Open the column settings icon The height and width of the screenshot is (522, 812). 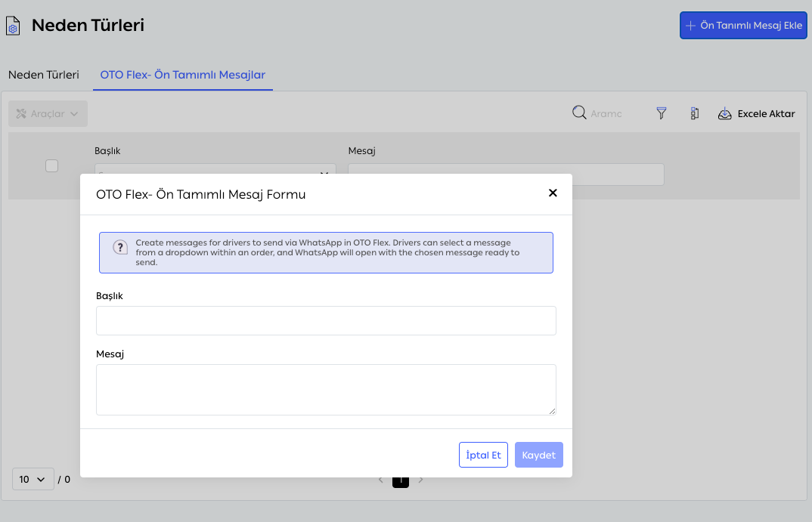(695, 113)
